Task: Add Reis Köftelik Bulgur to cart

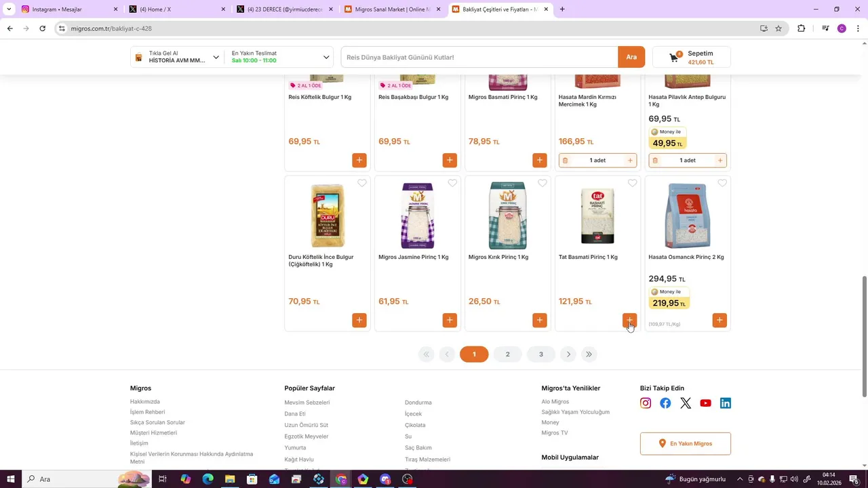Action: [359, 160]
